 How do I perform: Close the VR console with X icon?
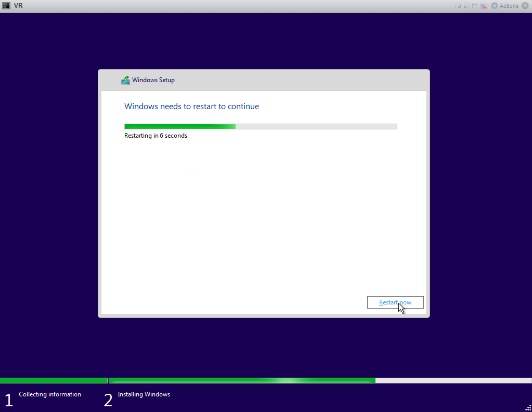tap(525, 6)
